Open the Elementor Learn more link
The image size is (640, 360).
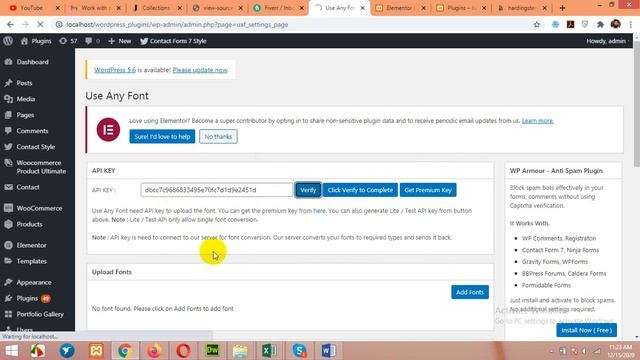click(538, 121)
